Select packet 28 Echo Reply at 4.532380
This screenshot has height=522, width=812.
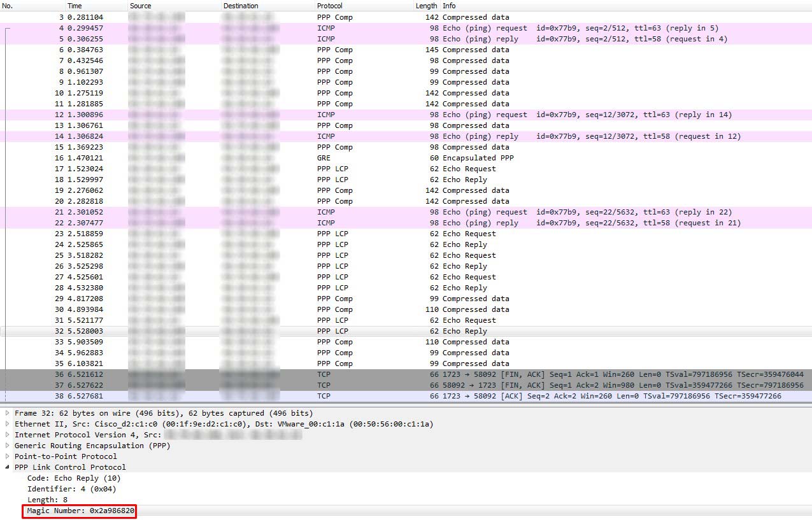point(406,288)
